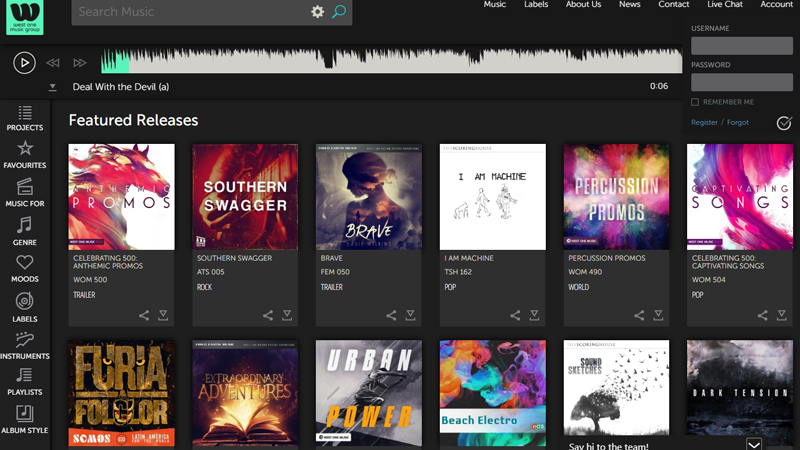This screenshot has height=450, width=800.
Task: Open Extraordinary Adventures album cover
Action: 245,393
